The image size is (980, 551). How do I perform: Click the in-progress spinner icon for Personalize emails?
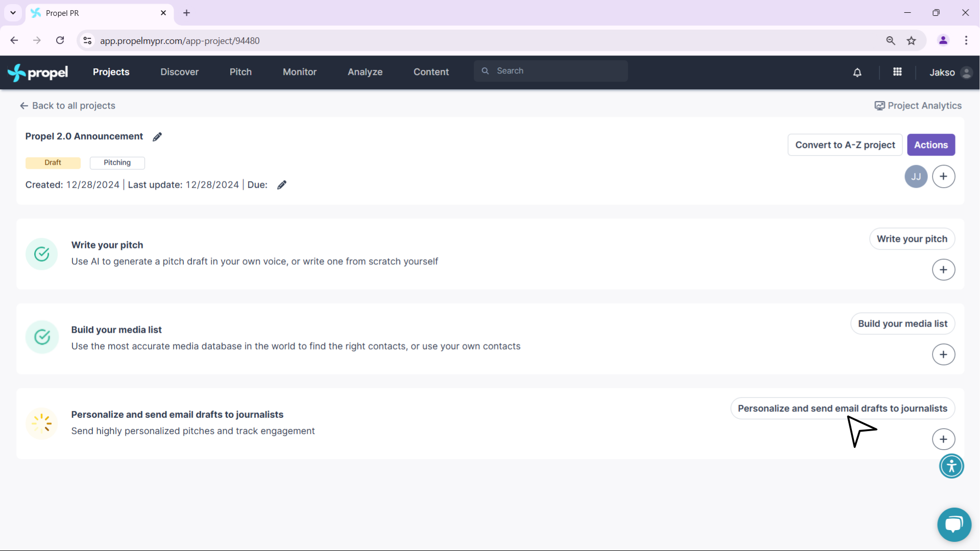click(42, 423)
